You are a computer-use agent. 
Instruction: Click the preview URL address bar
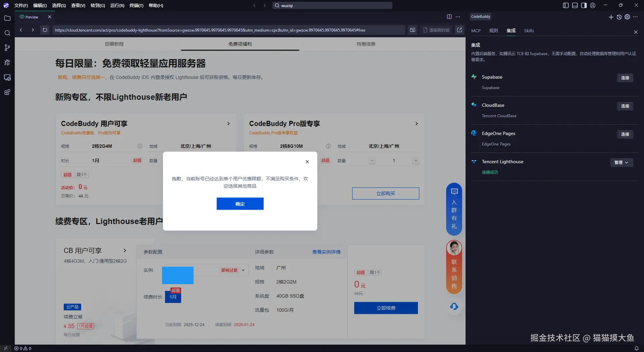228,30
